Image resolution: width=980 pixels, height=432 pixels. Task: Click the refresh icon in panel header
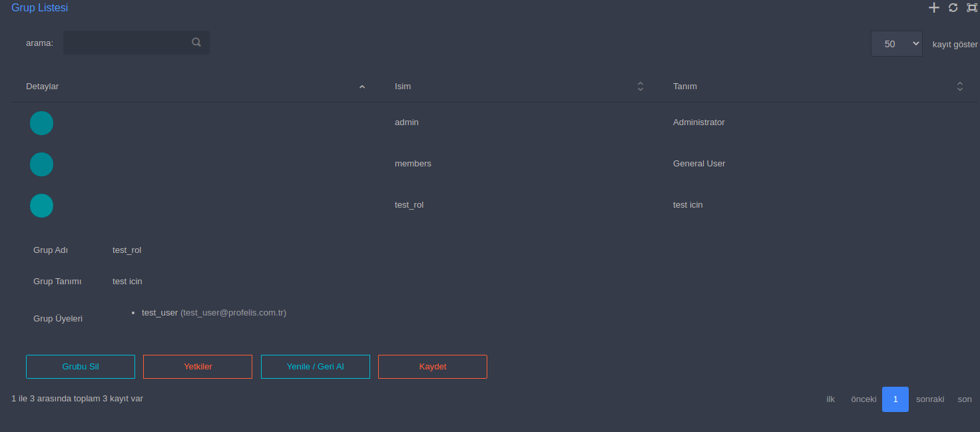coord(953,8)
